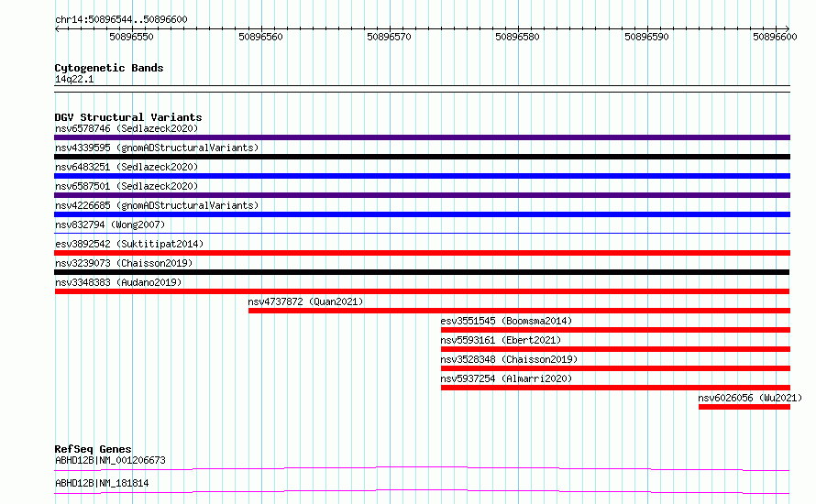Viewport: 816px width, 504px height.
Task: Open nsv3348383 (Audano2019) label
Action: [x=118, y=282]
